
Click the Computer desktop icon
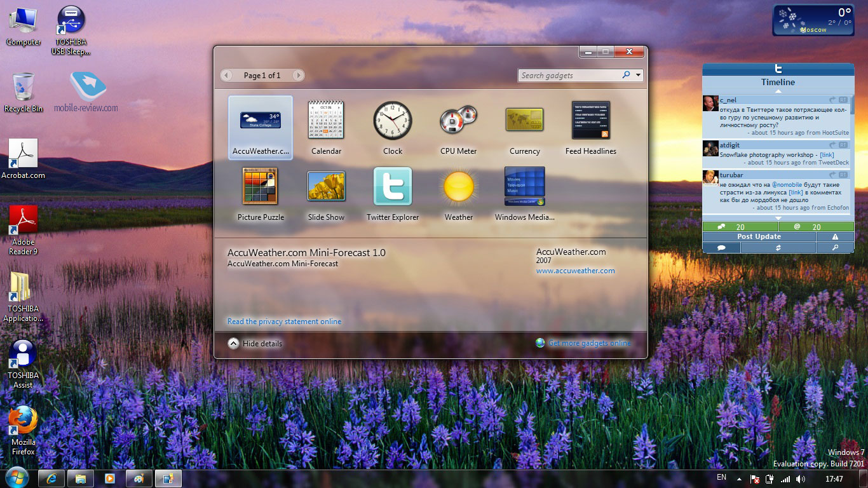coord(24,27)
